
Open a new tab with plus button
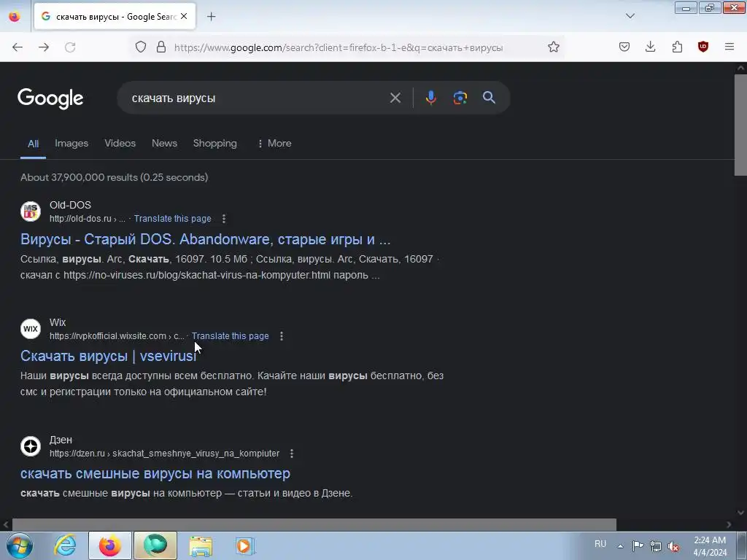coord(211,17)
